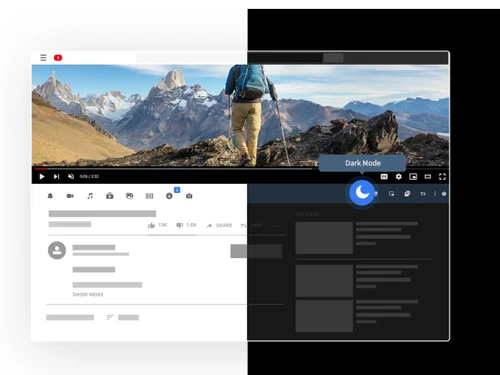Click the cinema mode icon in toolbar
The height and width of the screenshot is (375, 500).
tap(149, 196)
